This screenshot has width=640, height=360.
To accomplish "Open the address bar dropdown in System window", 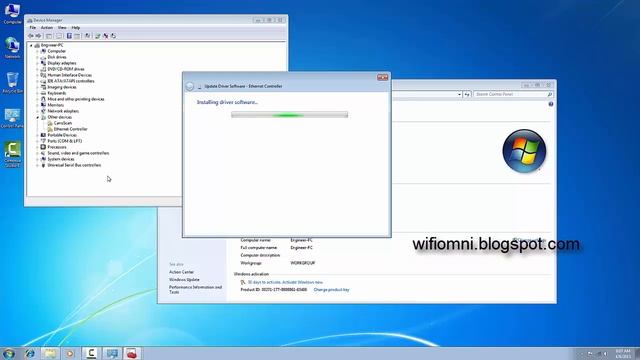I will (459, 94).
